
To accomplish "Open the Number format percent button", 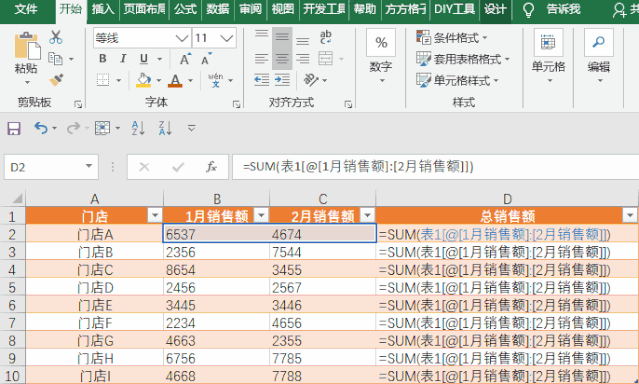I will coord(381,42).
